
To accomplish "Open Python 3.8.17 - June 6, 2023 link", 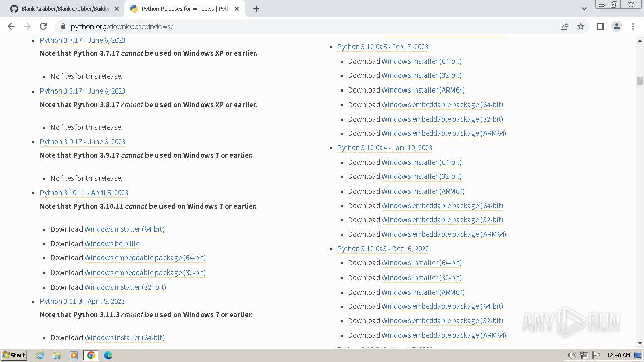I will tap(83, 91).
